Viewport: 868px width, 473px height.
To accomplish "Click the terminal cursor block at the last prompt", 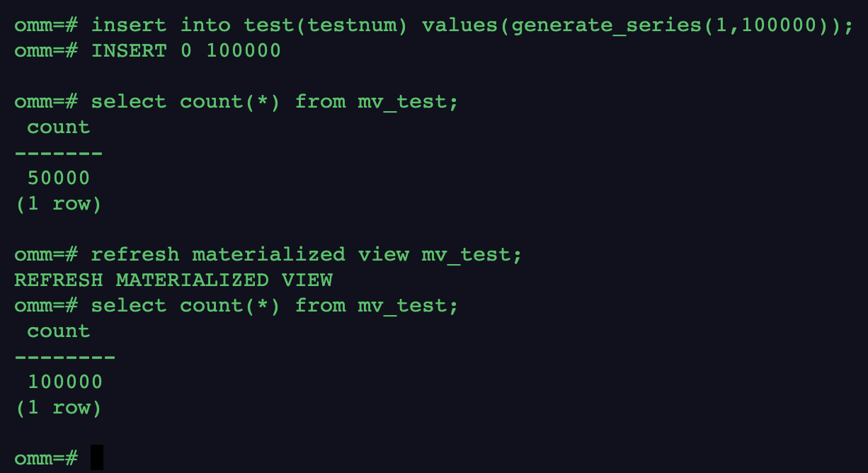I will (x=97, y=457).
